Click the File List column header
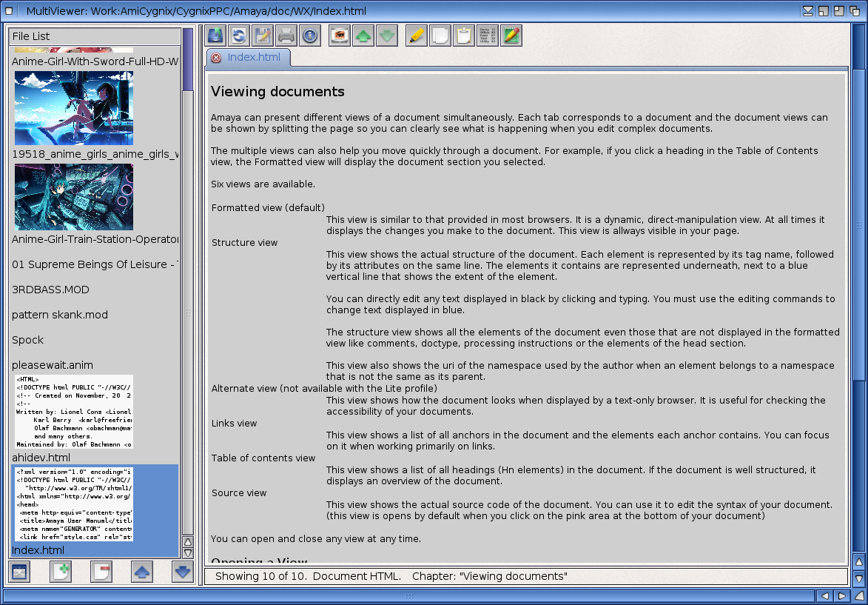This screenshot has height=605, width=868. coord(94,36)
